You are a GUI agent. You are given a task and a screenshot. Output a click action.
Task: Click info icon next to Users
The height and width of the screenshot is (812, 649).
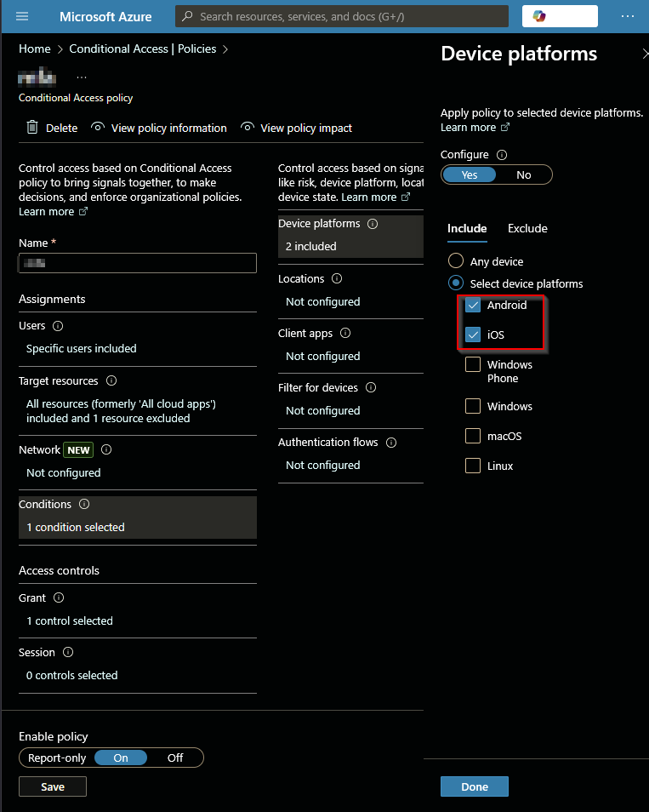pyautogui.click(x=58, y=326)
